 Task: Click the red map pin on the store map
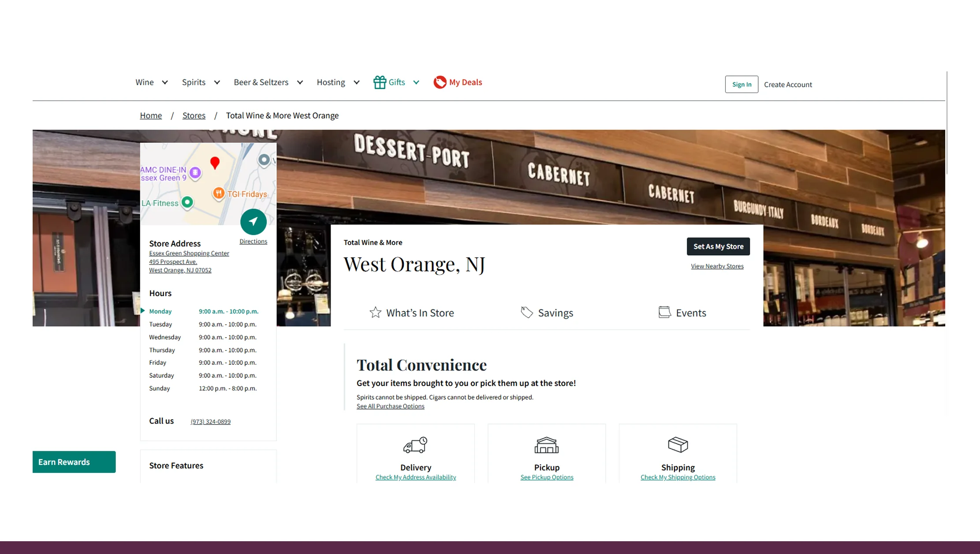coord(215,163)
